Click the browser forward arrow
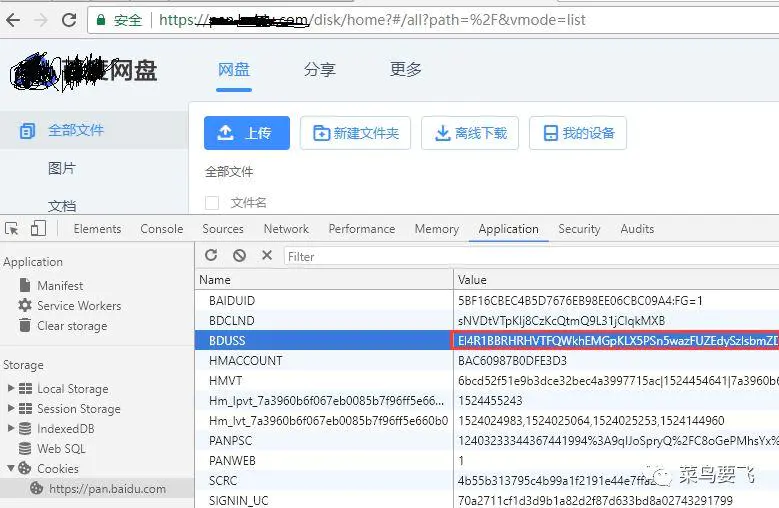This screenshot has width=779, height=508. 41,20
